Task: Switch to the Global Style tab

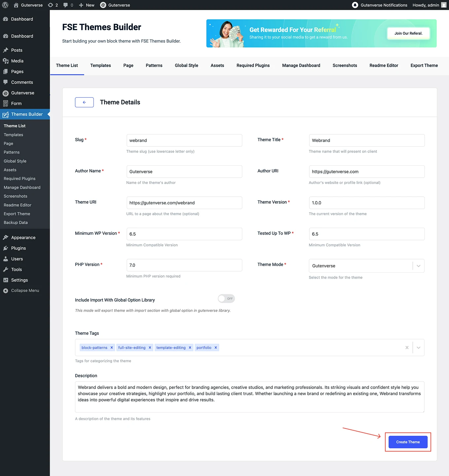Action: point(186,65)
